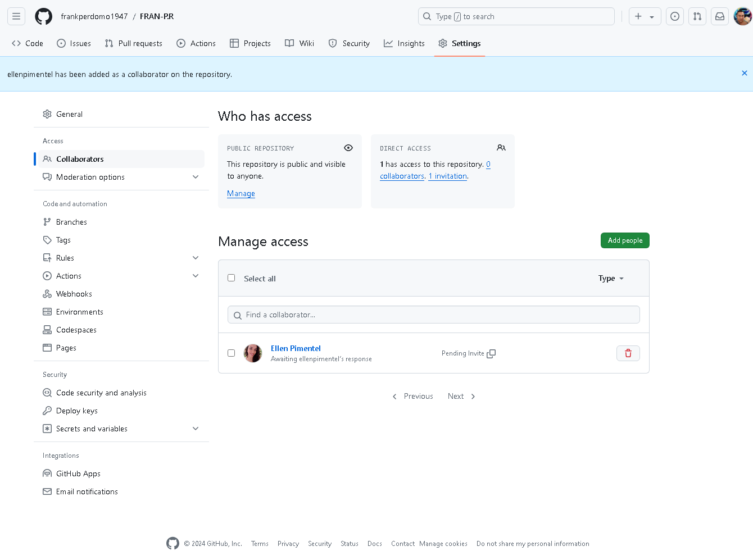
Task: Dismiss the collaborator added banner
Action: (x=745, y=73)
